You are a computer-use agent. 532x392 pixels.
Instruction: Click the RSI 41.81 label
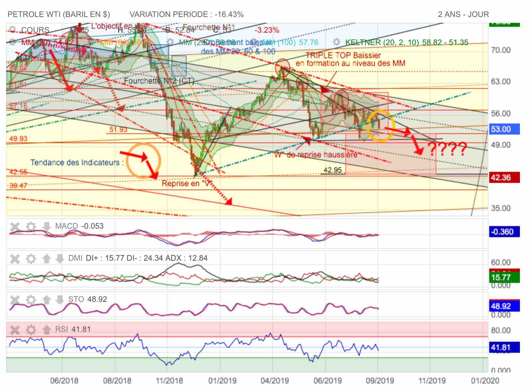pyautogui.click(x=73, y=329)
